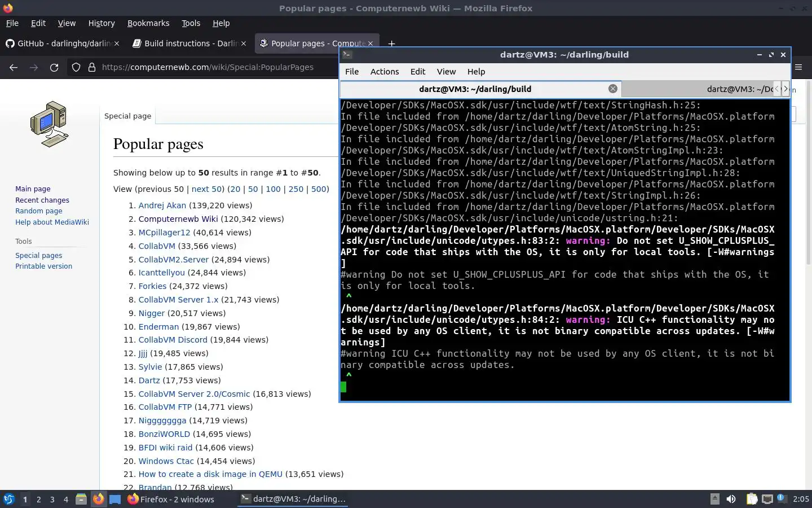Open Firefox Bookmarks menu

(x=148, y=23)
